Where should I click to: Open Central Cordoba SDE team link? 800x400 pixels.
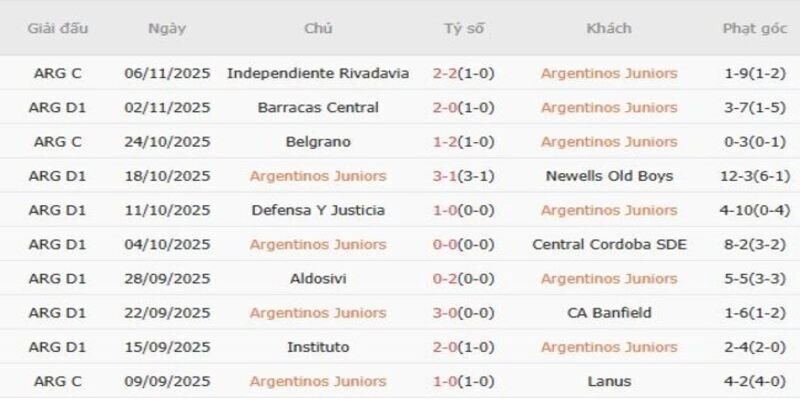point(609,244)
